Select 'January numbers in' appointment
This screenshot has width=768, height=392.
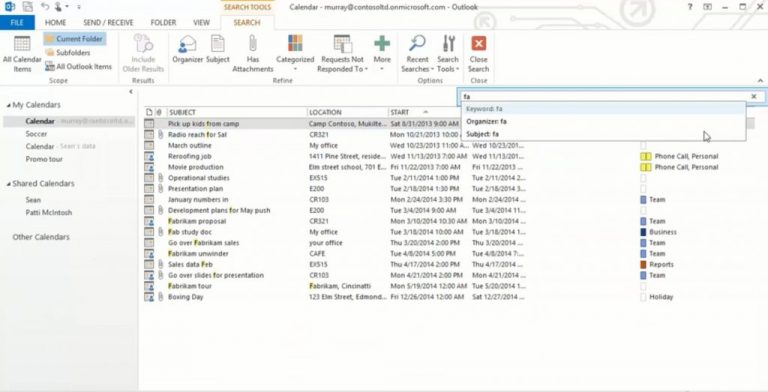tap(198, 199)
